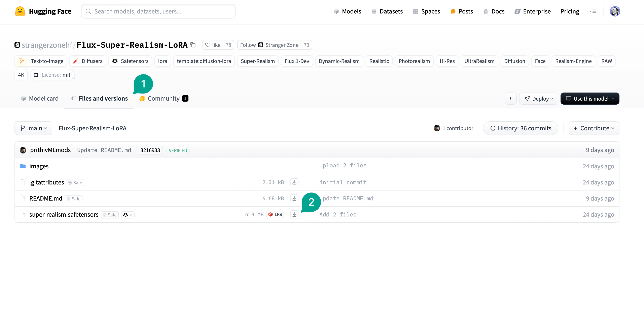Open the Contribute dropdown
The width and height of the screenshot is (644, 313).
tap(594, 128)
